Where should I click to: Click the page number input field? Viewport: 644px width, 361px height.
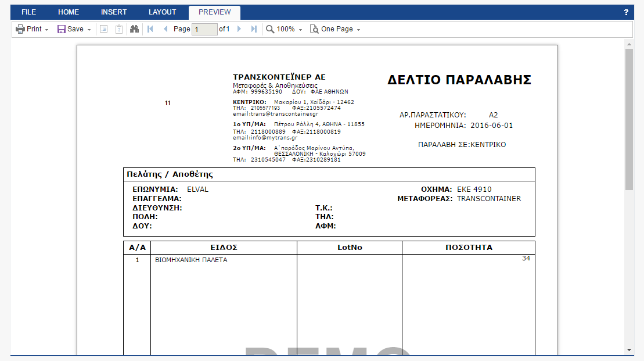click(204, 29)
